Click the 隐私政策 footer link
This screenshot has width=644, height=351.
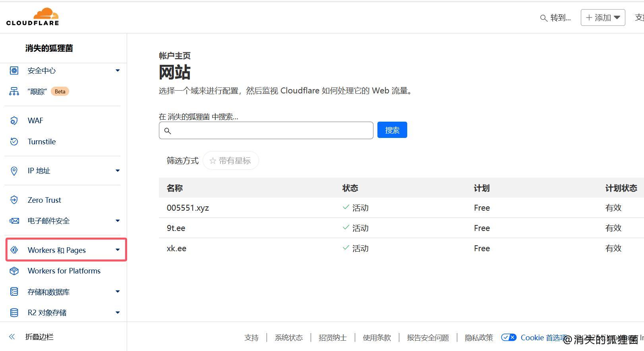479,337
